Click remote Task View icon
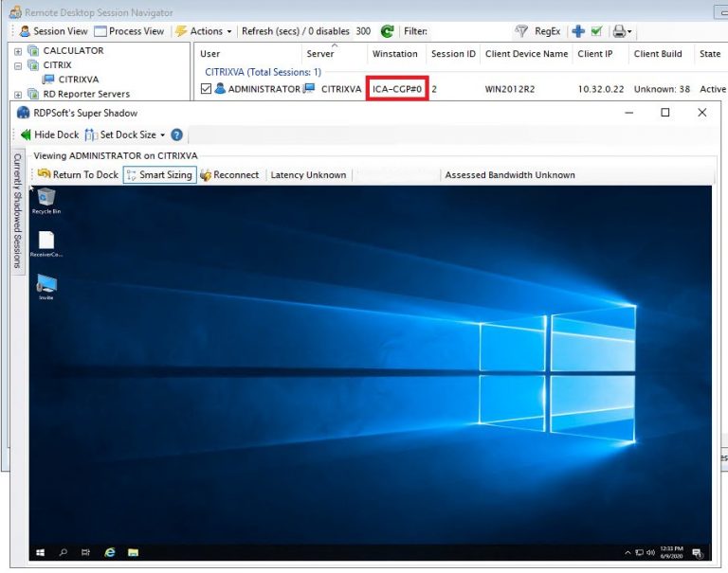The image size is (728, 573). (x=86, y=552)
